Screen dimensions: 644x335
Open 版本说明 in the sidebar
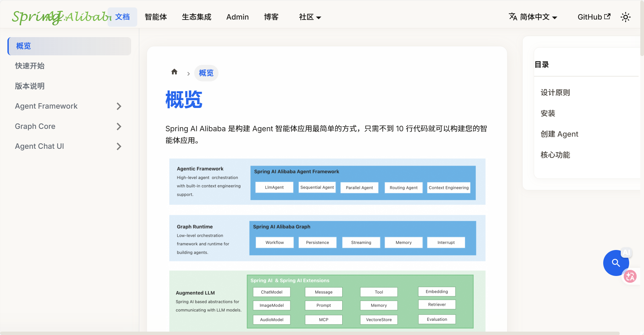coord(30,86)
